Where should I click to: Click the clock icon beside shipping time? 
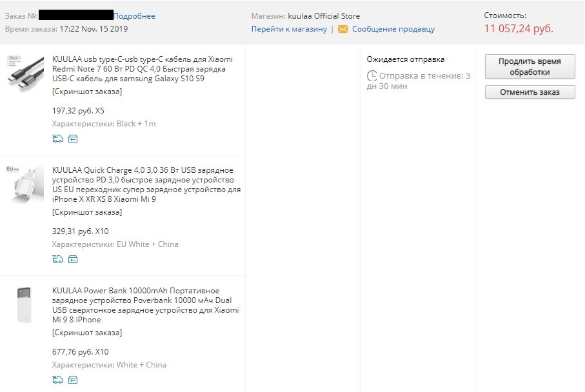pos(372,75)
